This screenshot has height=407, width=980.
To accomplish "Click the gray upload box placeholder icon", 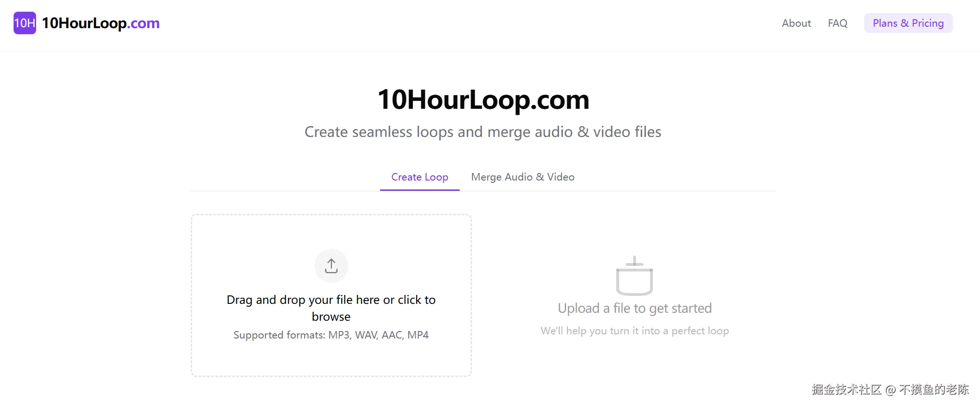I will [x=635, y=276].
